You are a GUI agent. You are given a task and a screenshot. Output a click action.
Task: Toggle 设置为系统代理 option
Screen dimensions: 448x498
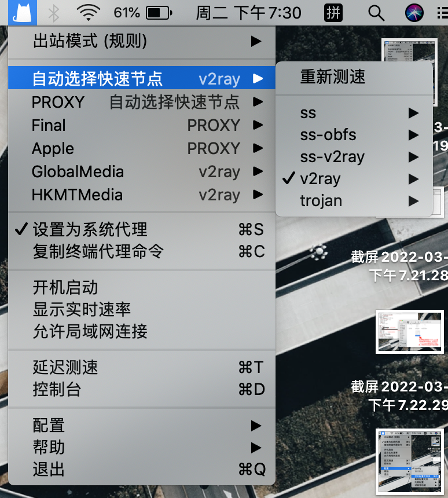coord(142,229)
